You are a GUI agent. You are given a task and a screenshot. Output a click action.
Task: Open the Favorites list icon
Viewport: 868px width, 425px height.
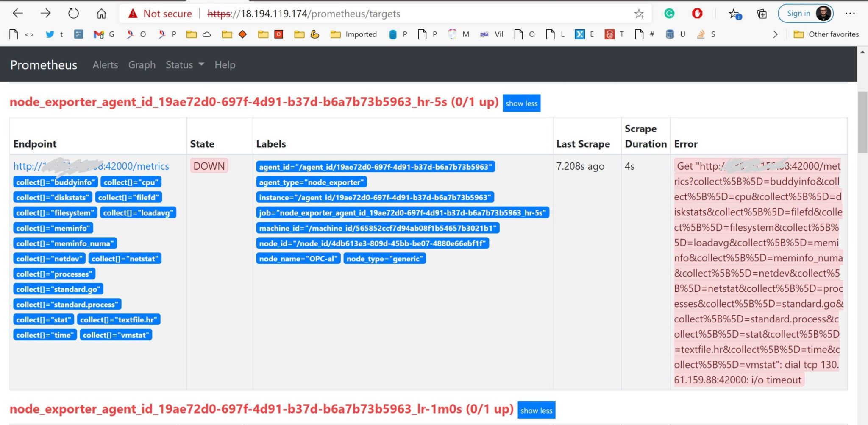735,14
